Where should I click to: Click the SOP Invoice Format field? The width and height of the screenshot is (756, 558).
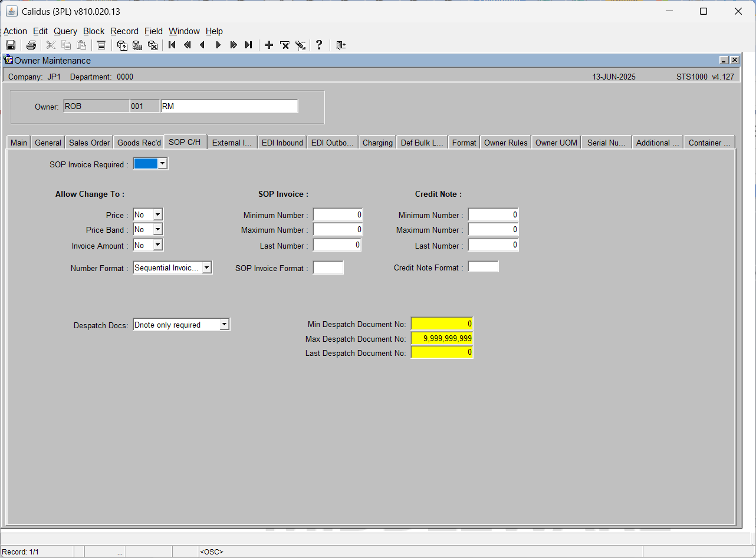coord(328,268)
